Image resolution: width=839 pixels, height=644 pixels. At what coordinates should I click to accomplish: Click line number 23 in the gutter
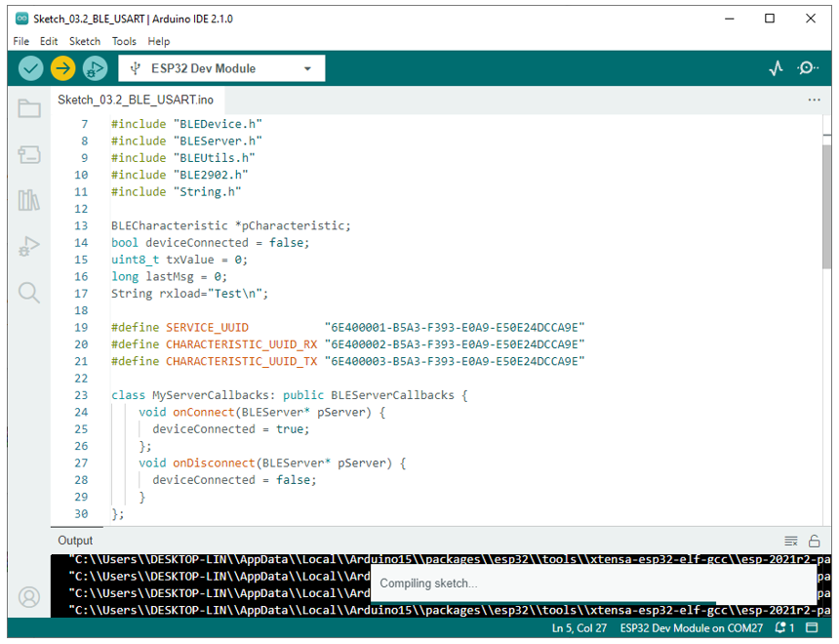click(x=81, y=395)
